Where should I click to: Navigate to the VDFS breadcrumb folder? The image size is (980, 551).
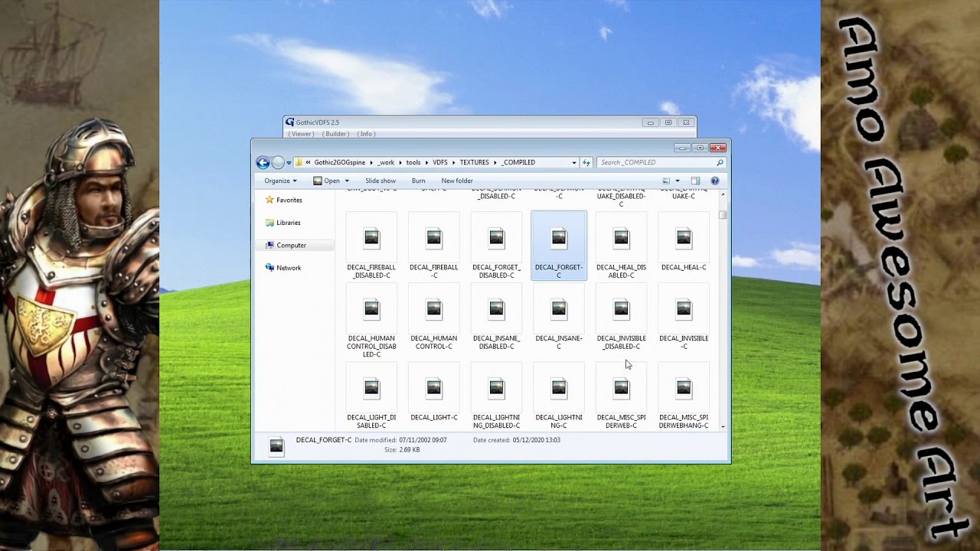440,162
